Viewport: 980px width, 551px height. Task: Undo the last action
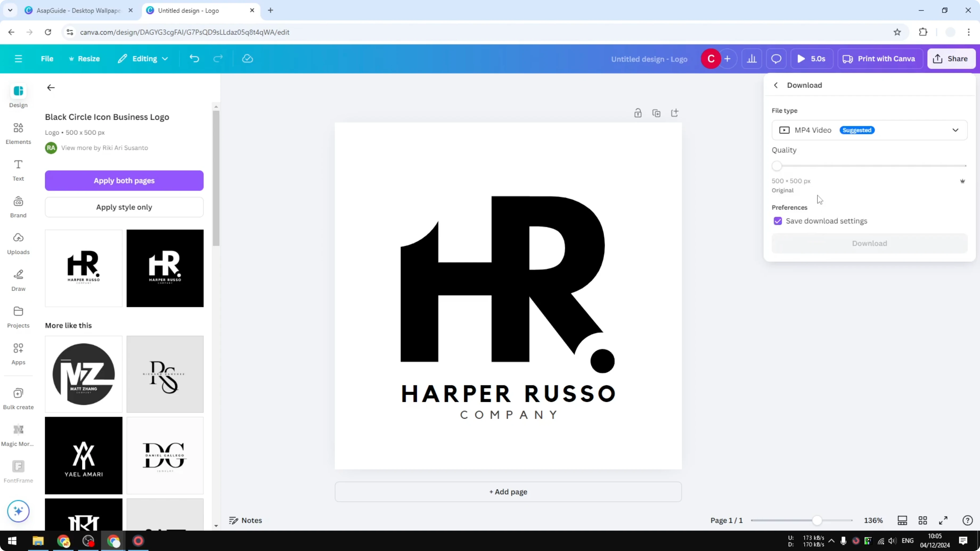tap(194, 58)
